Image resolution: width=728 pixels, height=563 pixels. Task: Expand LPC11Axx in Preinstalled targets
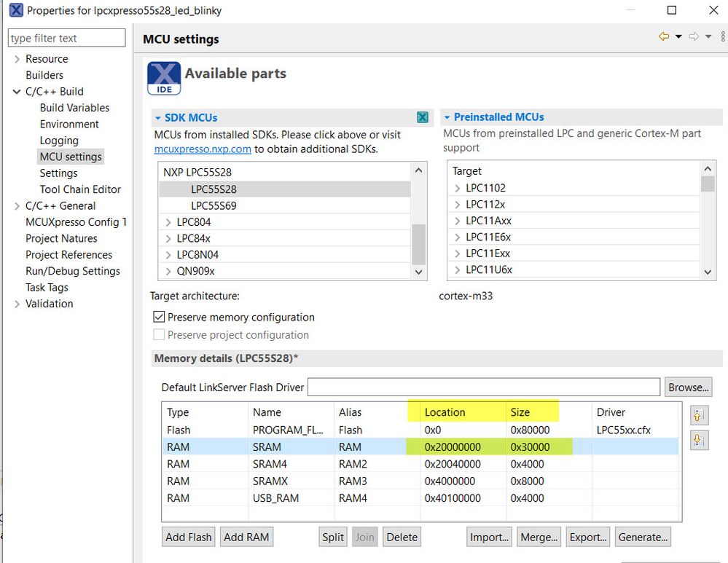tap(458, 221)
